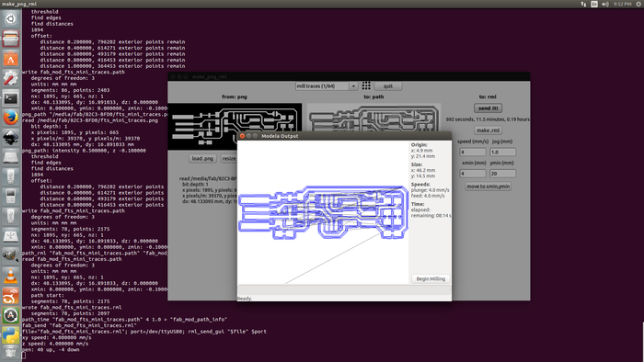Image resolution: width=644 pixels, height=362 pixels.
Task: Click the Python launcher icon
Action: click(x=11, y=335)
